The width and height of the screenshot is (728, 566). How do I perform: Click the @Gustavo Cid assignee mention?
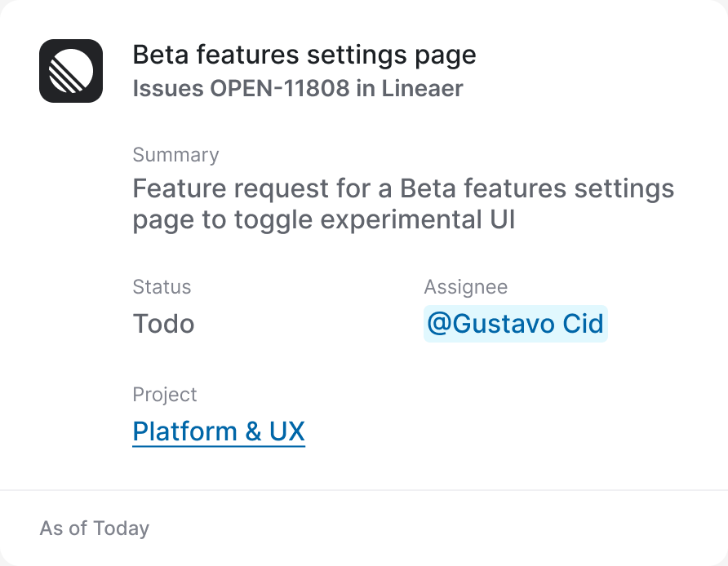tap(515, 323)
